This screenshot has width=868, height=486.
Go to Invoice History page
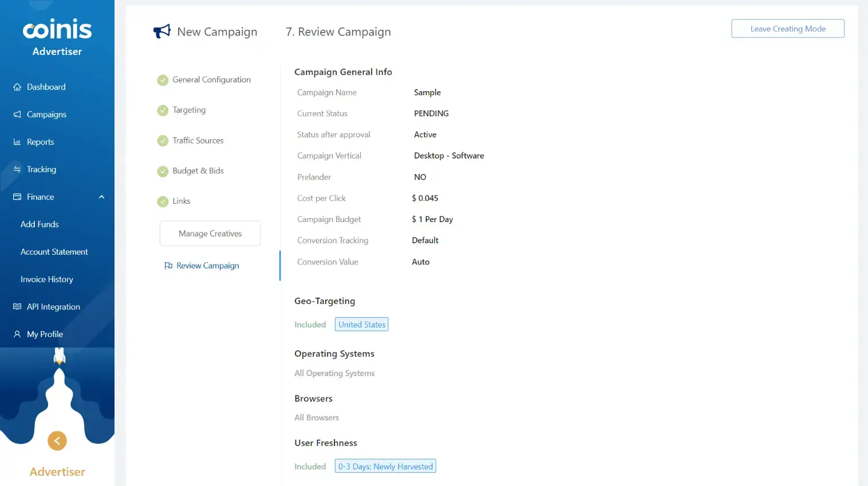coord(47,279)
